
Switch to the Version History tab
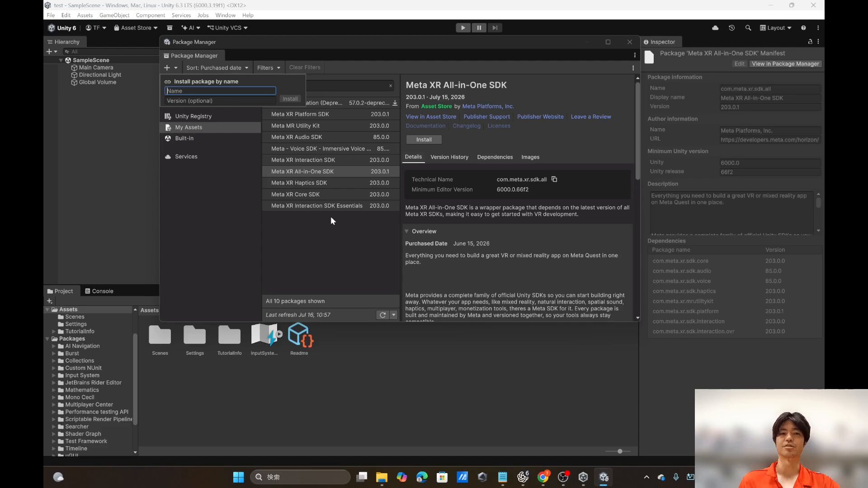(449, 157)
